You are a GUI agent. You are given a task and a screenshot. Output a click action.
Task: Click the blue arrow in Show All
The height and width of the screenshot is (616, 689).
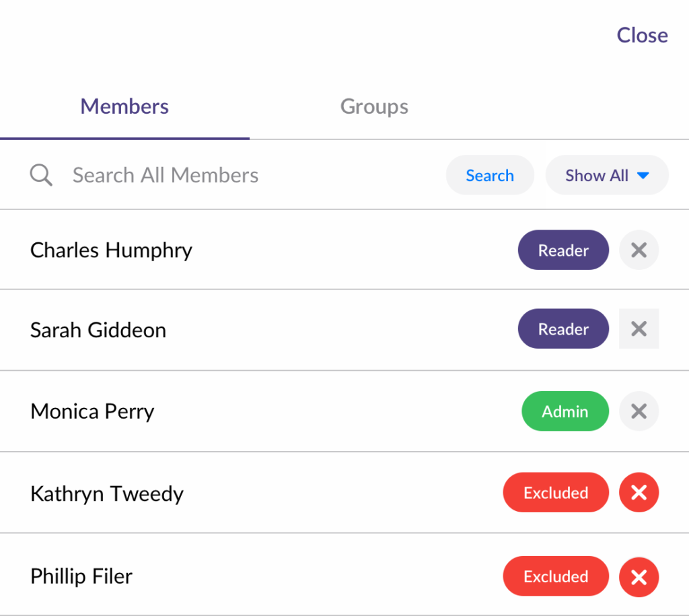point(643,176)
